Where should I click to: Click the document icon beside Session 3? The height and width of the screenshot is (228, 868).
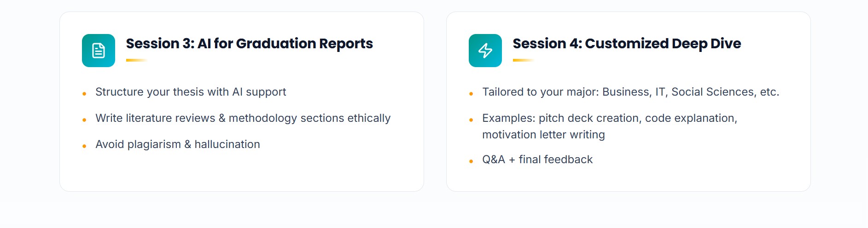pos(99,51)
